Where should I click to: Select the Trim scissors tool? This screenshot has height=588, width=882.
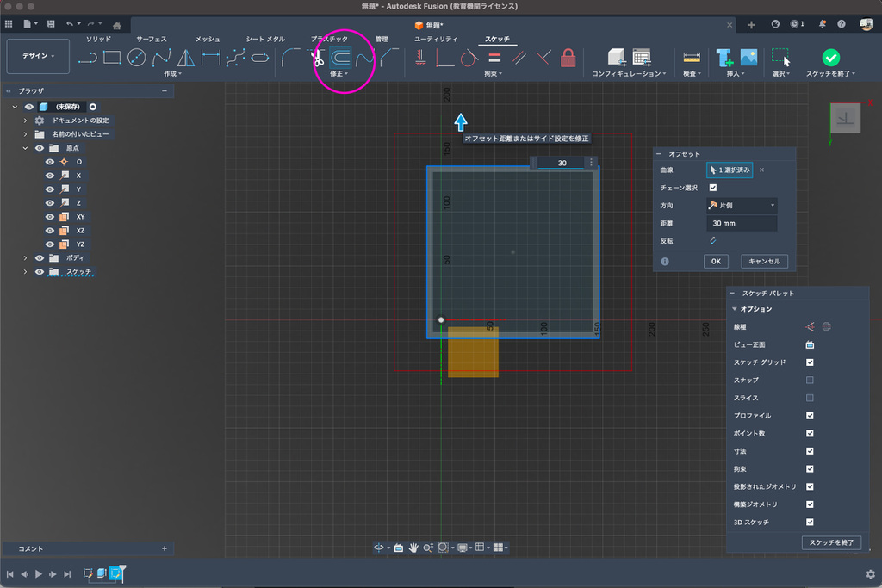coord(316,58)
